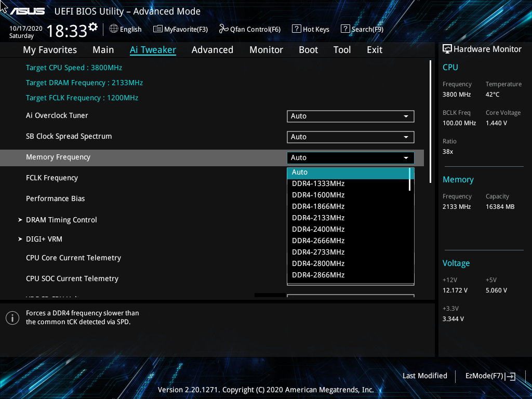Click the Search(F9) label
Viewport: 532px width, 399px height.
pyautogui.click(x=367, y=29)
